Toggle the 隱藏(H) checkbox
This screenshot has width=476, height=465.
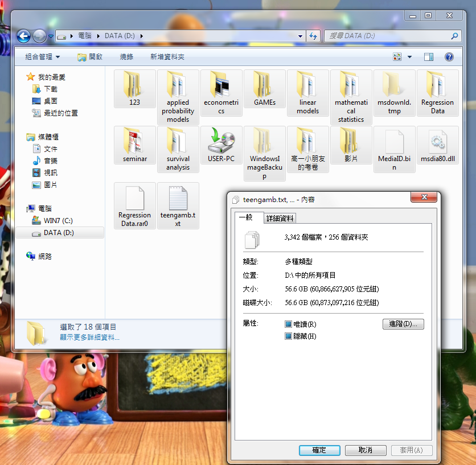click(x=288, y=336)
